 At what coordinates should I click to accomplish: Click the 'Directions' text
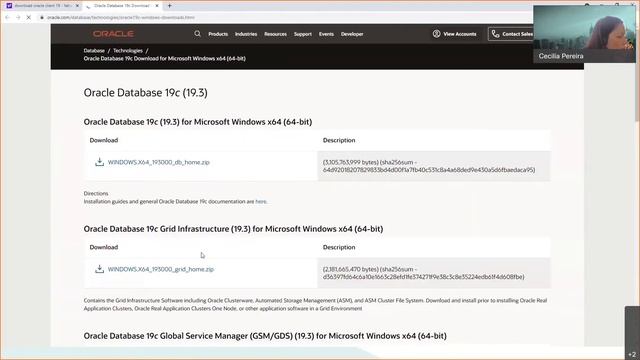(96, 193)
